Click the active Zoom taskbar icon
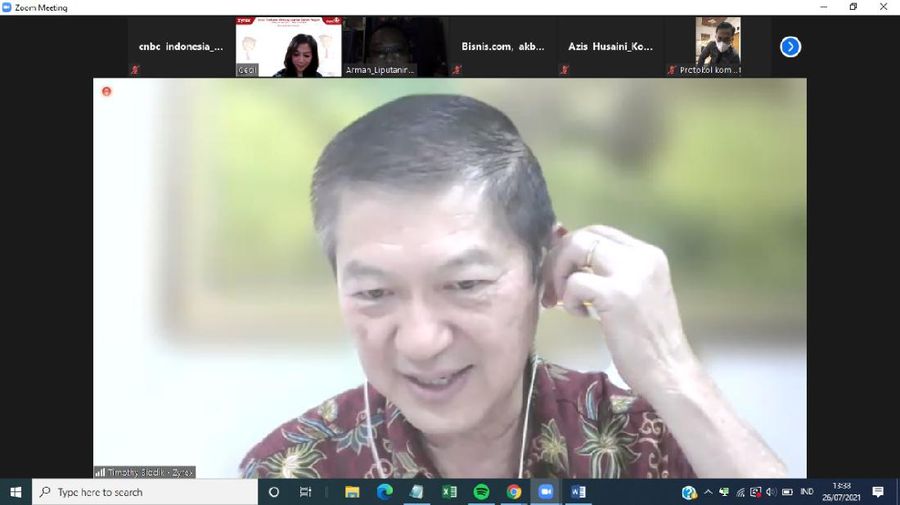Screen dimensions: 900x505 [545, 492]
